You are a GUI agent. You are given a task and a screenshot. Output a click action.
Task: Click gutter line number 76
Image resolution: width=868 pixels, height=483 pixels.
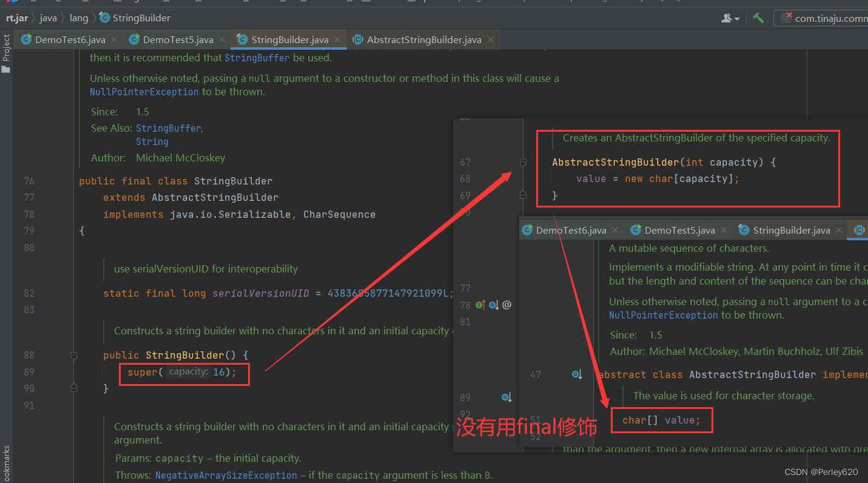[29, 181]
